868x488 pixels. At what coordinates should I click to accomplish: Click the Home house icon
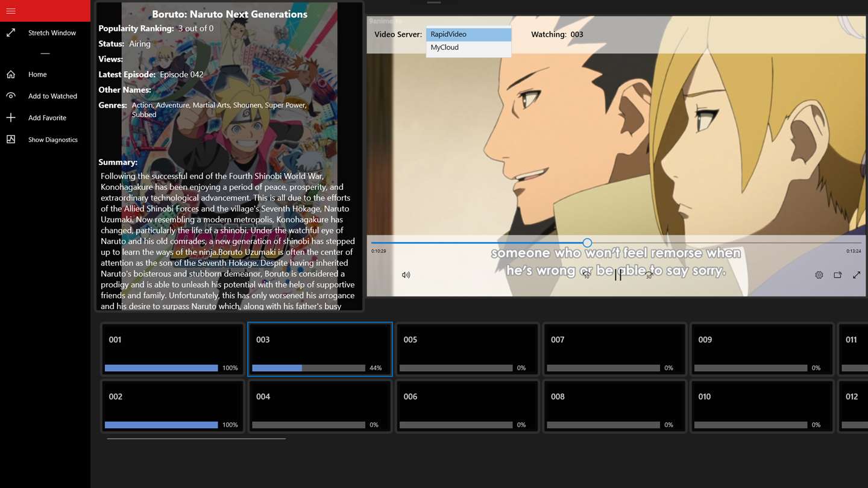coord(11,74)
